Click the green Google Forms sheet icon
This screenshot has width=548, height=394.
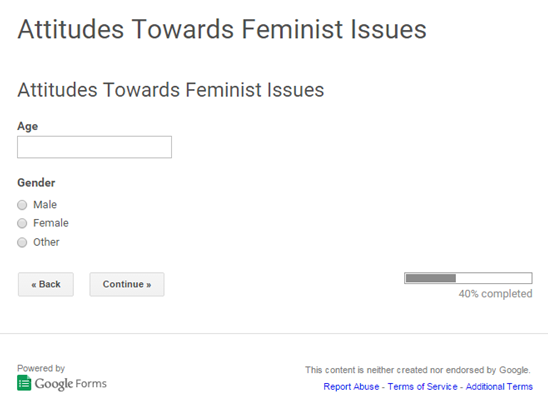coord(24,383)
